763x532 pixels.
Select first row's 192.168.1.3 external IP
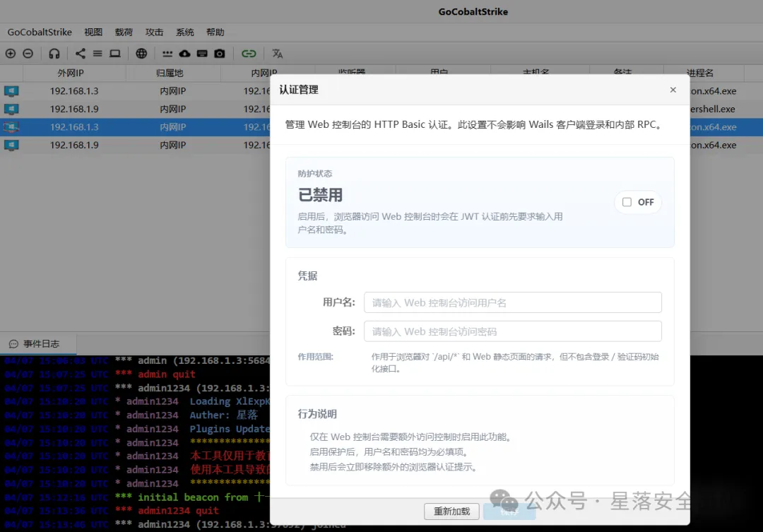74,91
